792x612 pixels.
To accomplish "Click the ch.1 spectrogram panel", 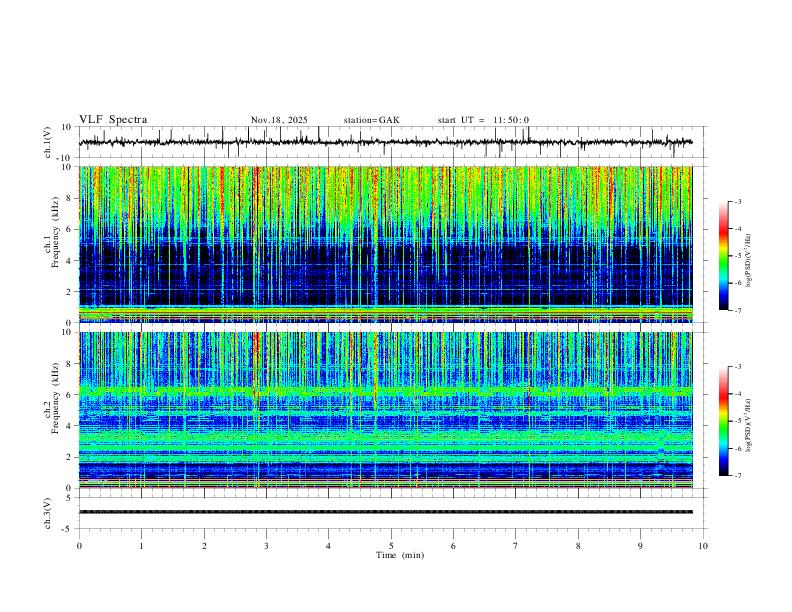I will [386, 244].
